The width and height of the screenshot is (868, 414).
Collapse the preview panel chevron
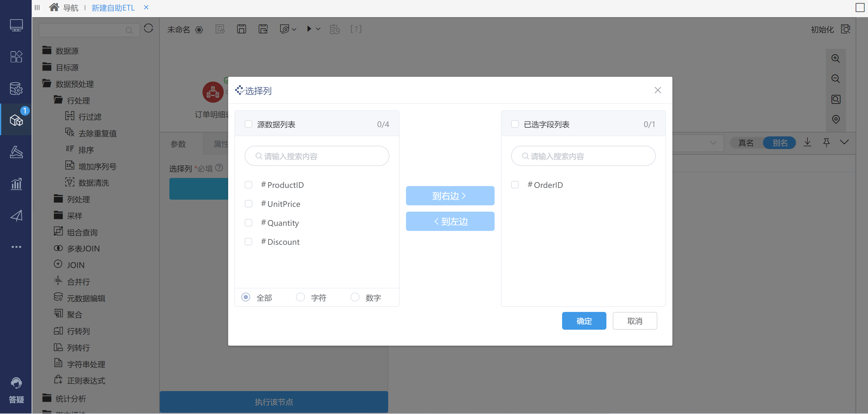(x=844, y=142)
